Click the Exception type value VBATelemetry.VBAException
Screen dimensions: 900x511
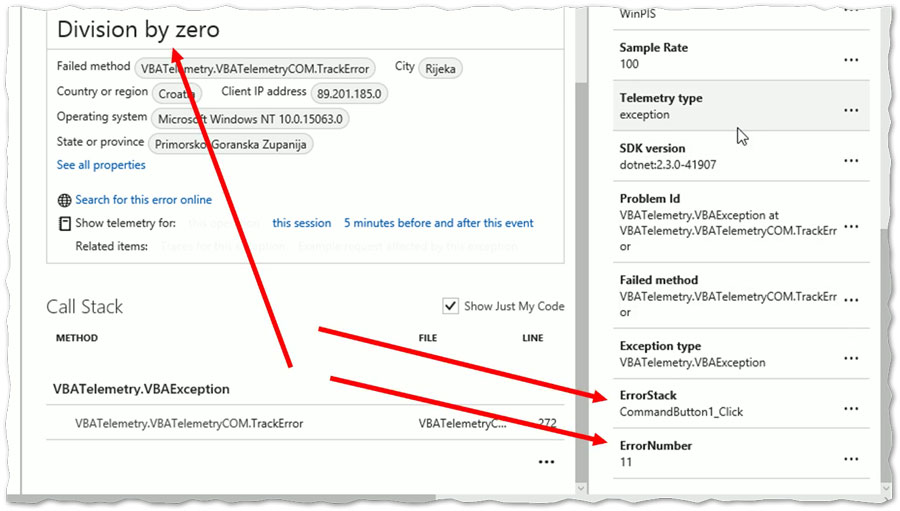tap(692, 363)
